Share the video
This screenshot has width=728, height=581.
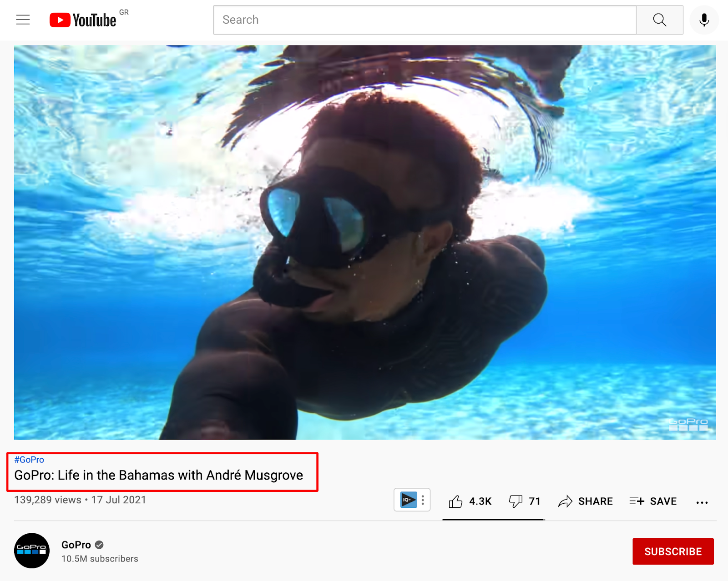point(586,501)
